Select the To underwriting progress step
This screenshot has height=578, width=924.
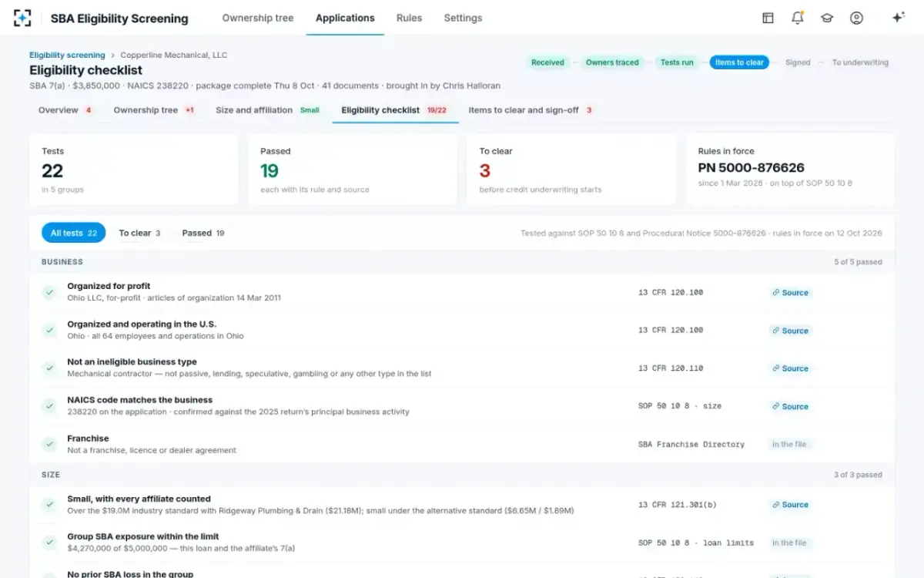(x=860, y=62)
